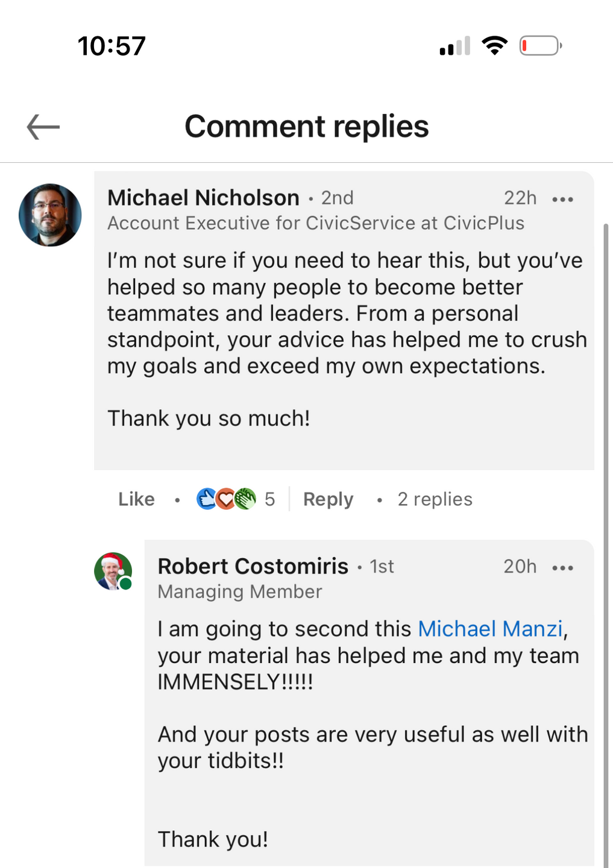Open Robert Costomiris's Santa hat avatar
Screen dimensions: 613x868
pos(112,570)
